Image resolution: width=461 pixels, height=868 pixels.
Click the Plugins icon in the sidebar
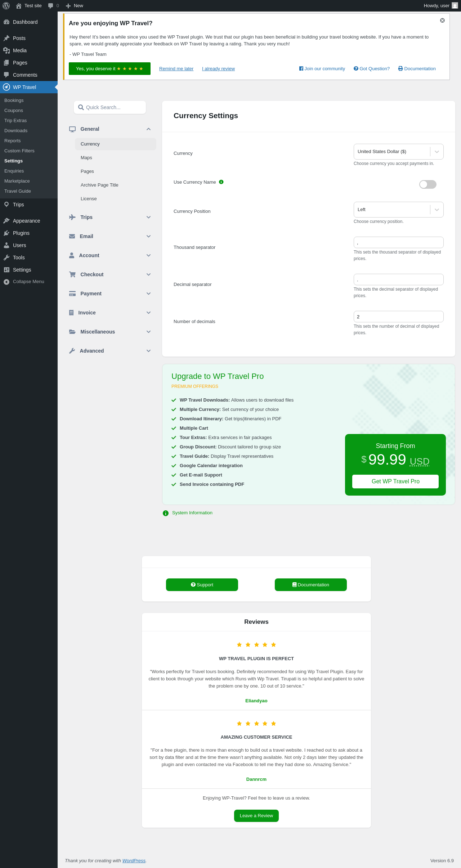6,233
